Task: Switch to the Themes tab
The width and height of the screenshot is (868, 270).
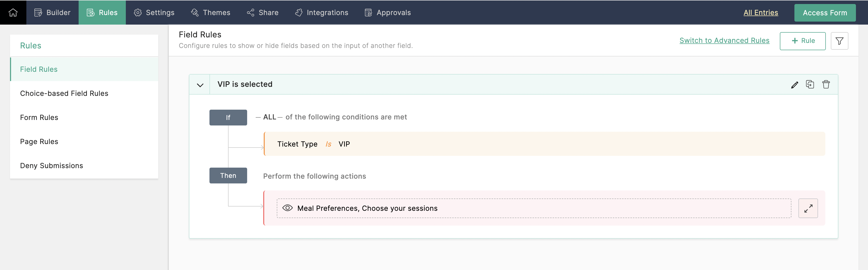Action: [211, 13]
